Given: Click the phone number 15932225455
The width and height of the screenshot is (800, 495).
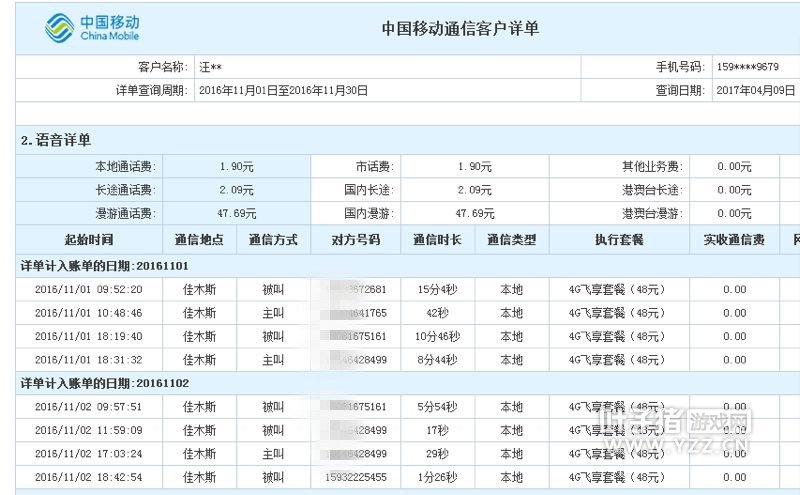Looking at the screenshot, I should (355, 478).
